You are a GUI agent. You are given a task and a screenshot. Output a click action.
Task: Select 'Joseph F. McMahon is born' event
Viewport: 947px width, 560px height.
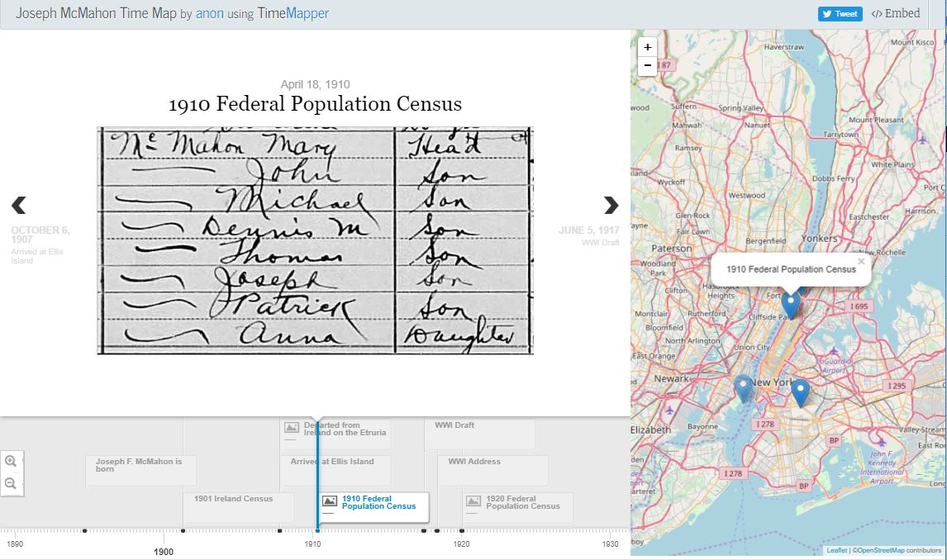[x=141, y=470]
